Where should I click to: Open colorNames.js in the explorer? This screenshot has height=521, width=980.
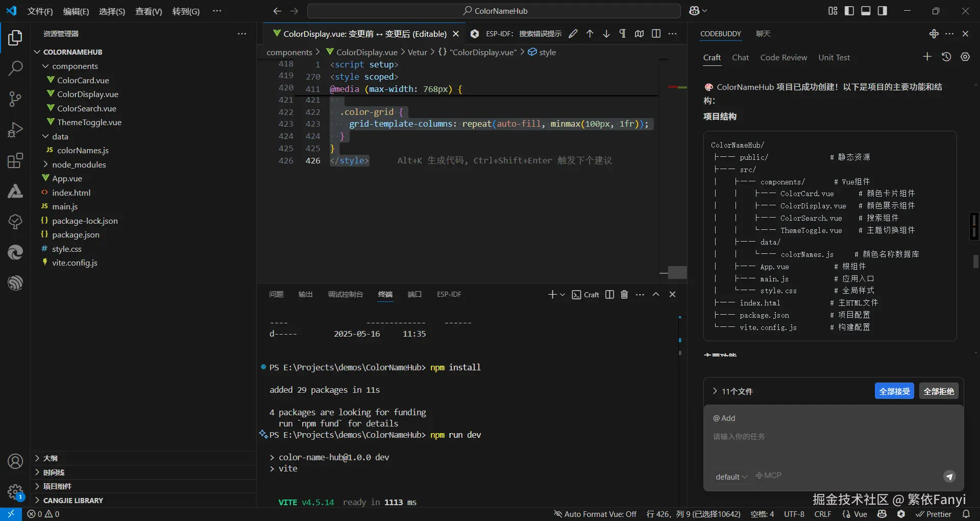pos(83,150)
